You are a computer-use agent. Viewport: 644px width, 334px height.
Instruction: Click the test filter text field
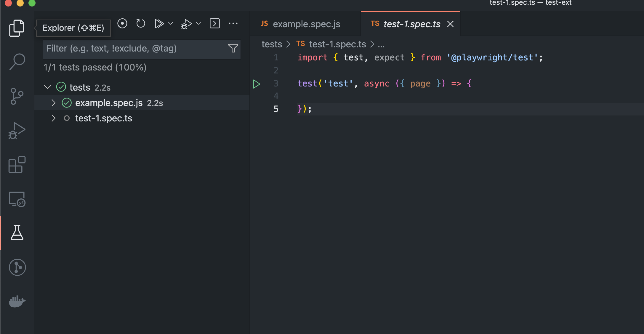tap(135, 48)
